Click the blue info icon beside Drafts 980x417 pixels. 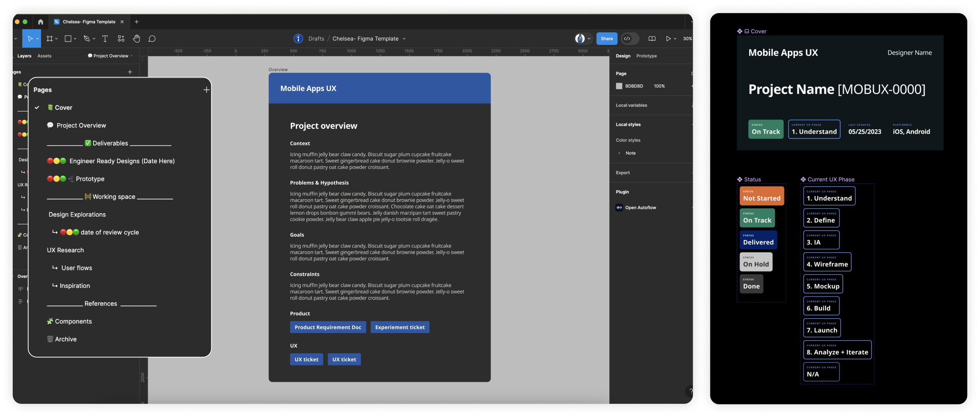[x=298, y=39]
